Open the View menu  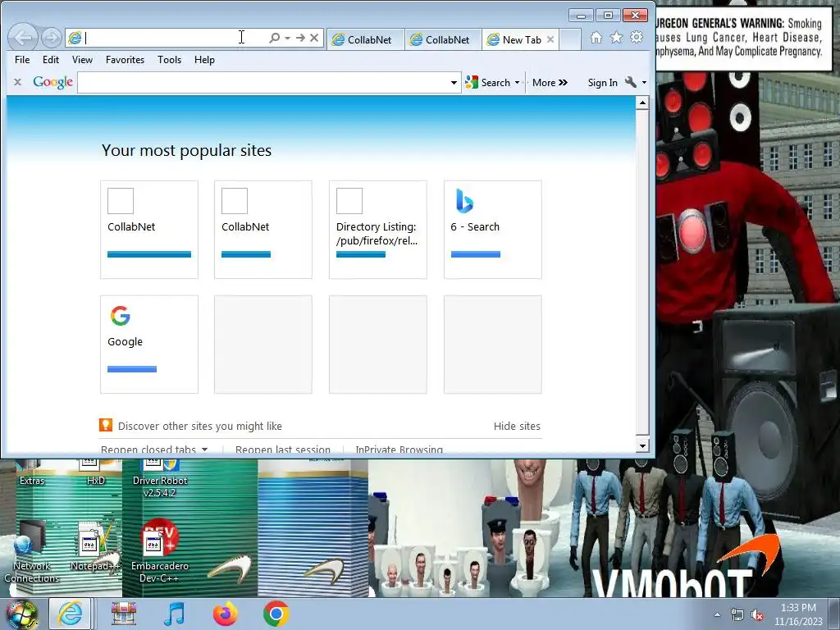tap(82, 59)
